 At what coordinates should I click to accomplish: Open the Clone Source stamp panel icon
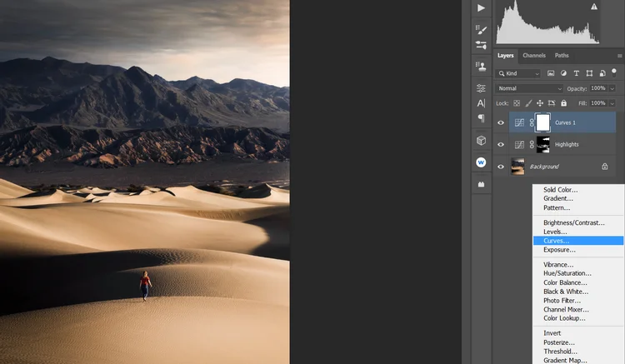(x=481, y=66)
